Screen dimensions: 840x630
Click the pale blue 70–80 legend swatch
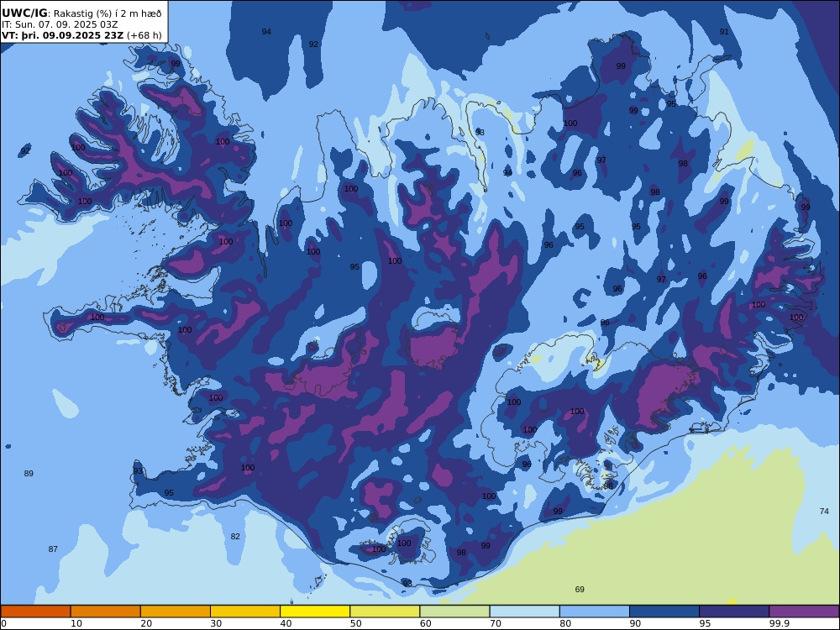point(524,612)
